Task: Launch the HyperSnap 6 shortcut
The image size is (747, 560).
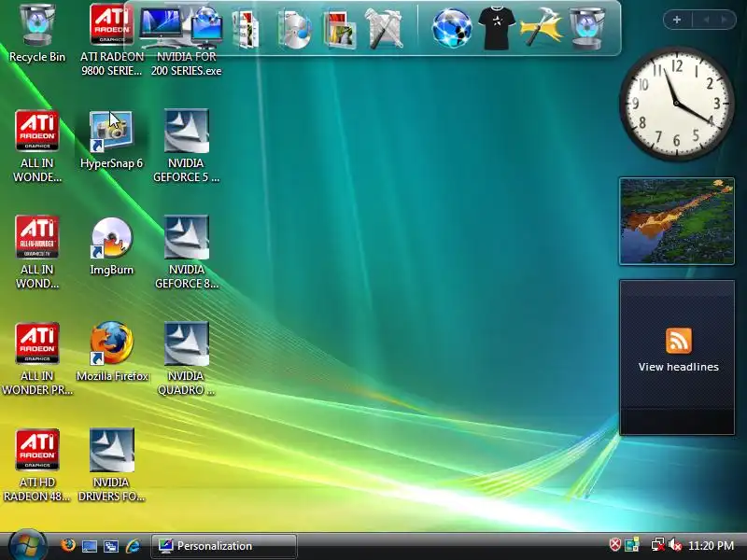Action: [x=111, y=139]
